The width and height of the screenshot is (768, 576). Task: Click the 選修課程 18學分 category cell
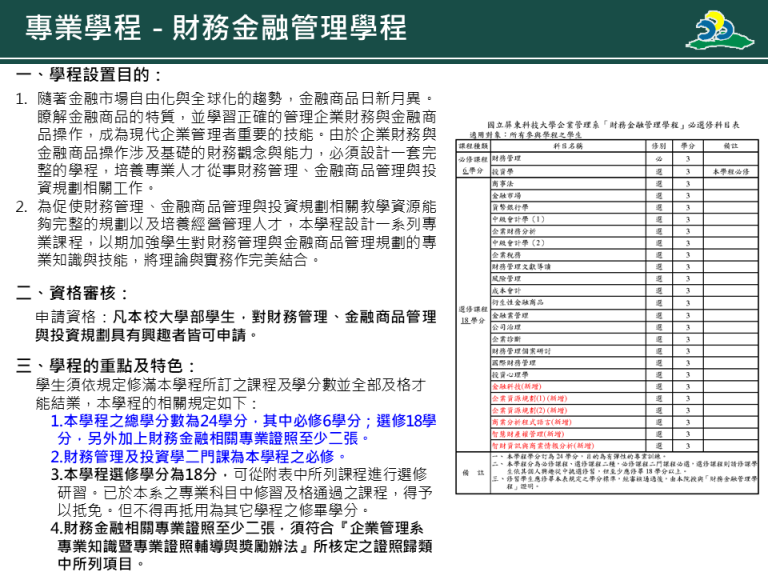point(472,314)
